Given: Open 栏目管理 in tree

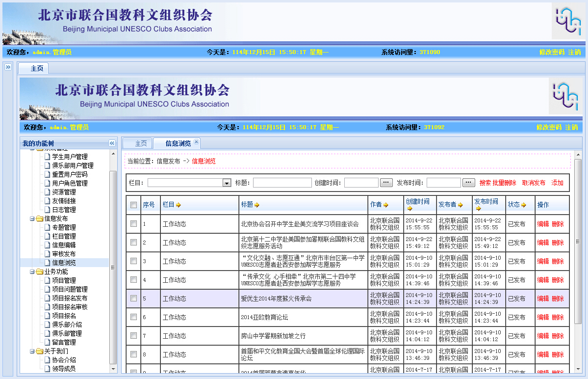Looking at the screenshot, I should (x=64, y=237).
